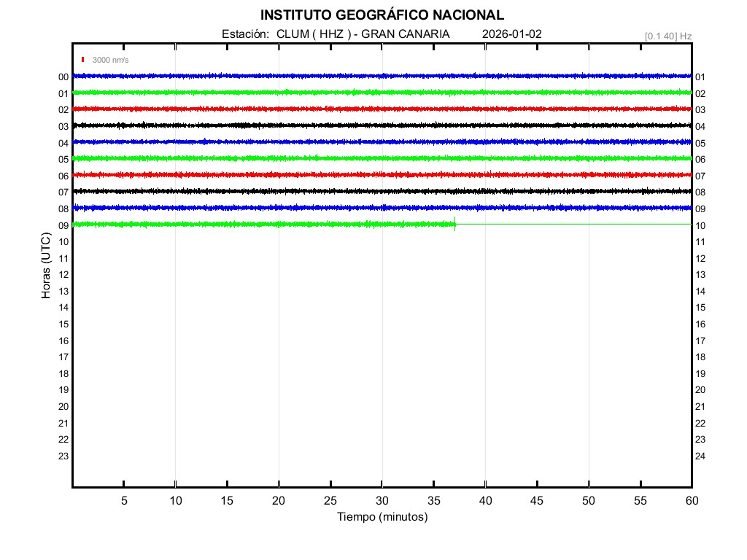Click the date 2026-01-02 in header

(x=512, y=34)
